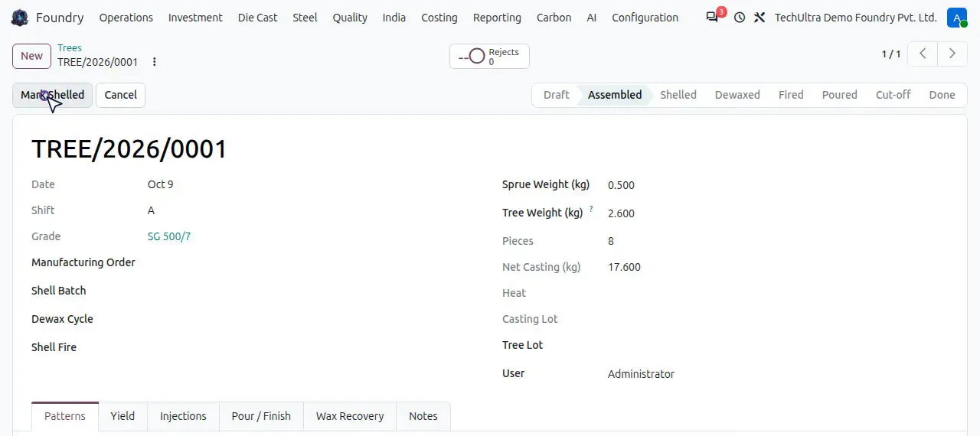Click the Mark Shelled button
Screen dimensions: 980x436
point(52,95)
